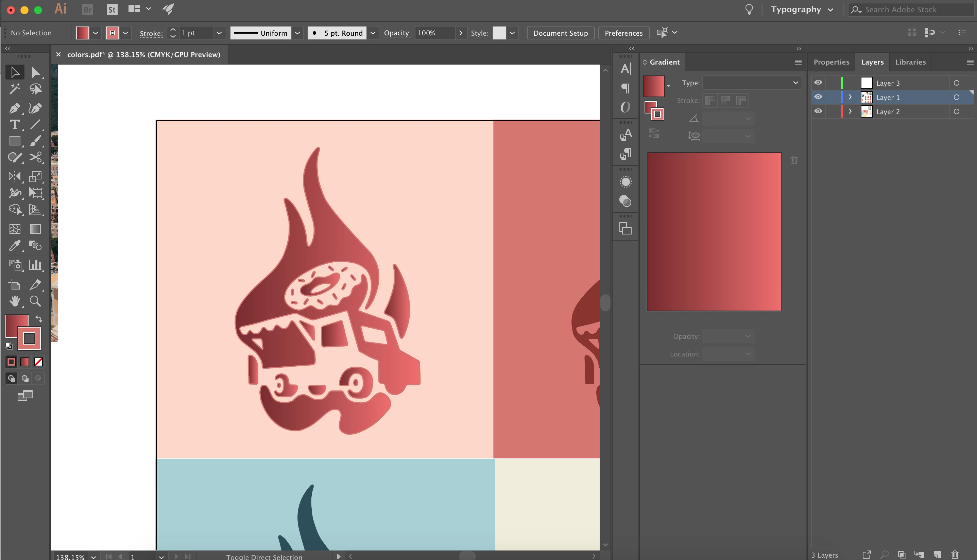The height and width of the screenshot is (560, 977).
Task: Select the Pen tool
Action: point(14,108)
